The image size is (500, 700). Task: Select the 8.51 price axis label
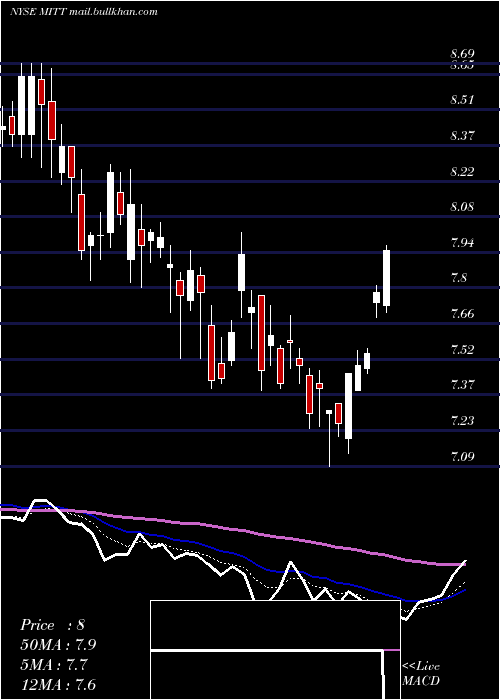coord(462,100)
